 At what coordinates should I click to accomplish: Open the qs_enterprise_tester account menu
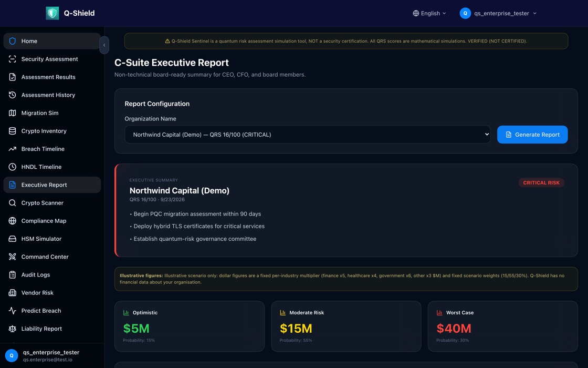pyautogui.click(x=498, y=13)
